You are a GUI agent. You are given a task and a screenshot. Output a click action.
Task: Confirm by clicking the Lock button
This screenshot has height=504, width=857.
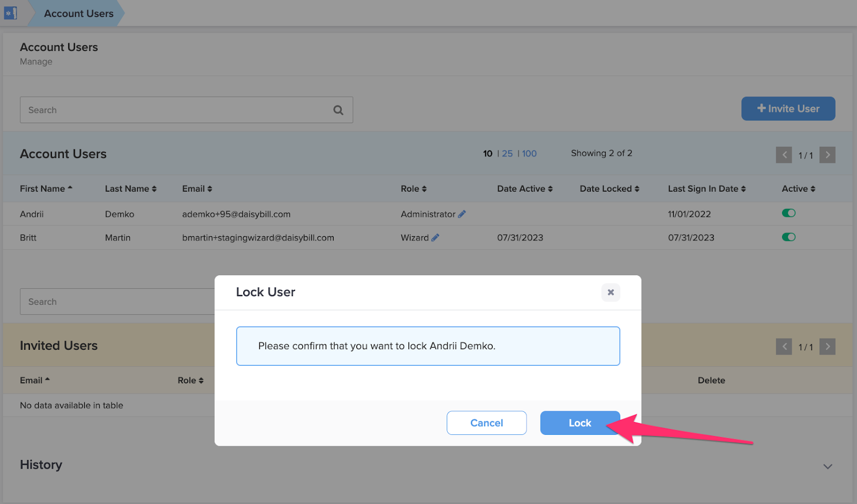[580, 423]
